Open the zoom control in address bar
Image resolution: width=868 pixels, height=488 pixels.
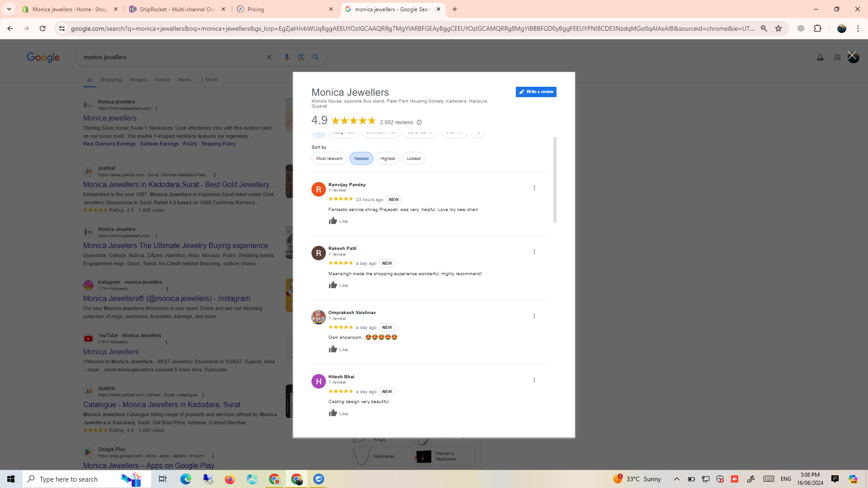click(x=764, y=28)
